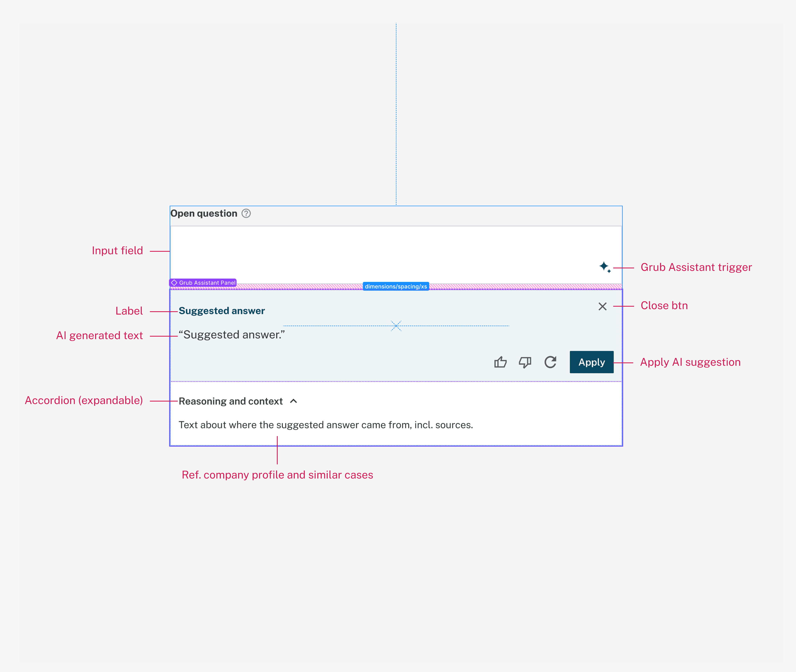Select the 'Apply AI suggestion' annotation label
Screen dimensions: 796x672
[x=690, y=362]
